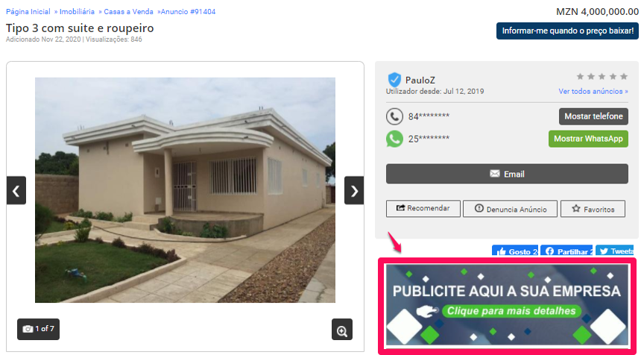Send a message via Email button
The image size is (644, 355).
508,174
